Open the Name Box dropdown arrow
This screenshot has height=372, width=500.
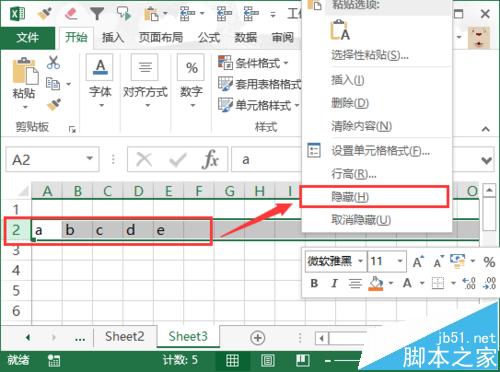pyautogui.click(x=89, y=158)
